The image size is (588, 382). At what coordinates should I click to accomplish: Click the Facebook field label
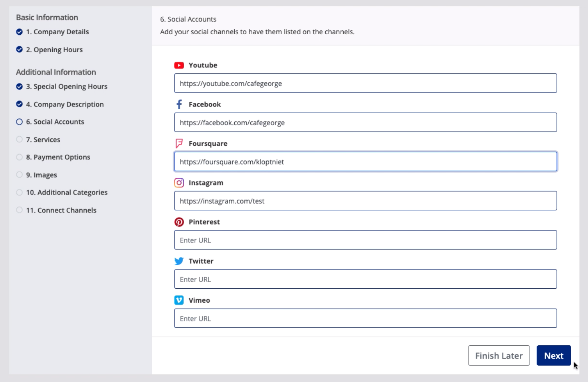click(x=205, y=104)
